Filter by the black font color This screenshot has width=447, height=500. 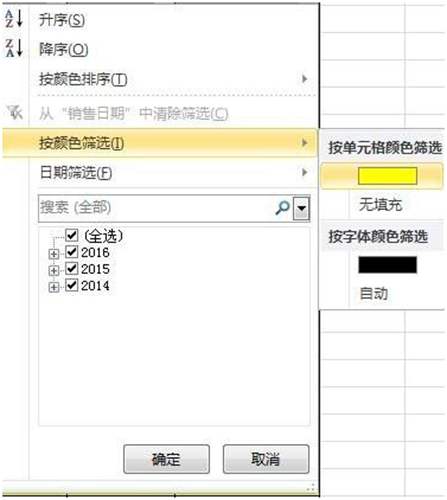387,265
